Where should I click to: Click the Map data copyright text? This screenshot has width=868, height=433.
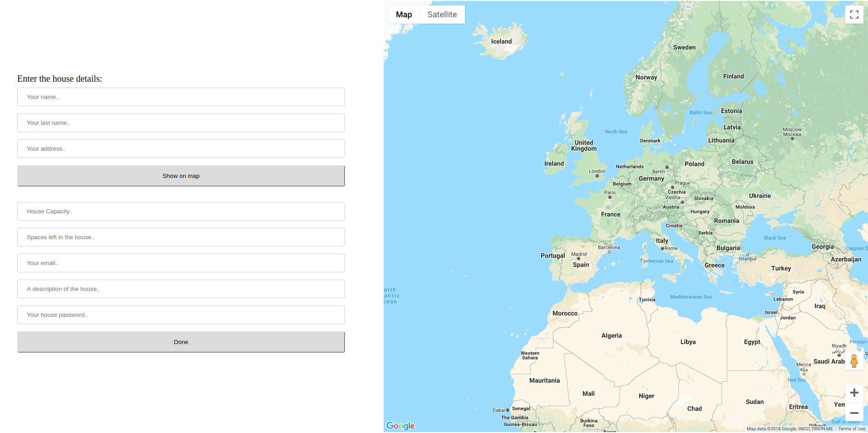tap(789, 429)
